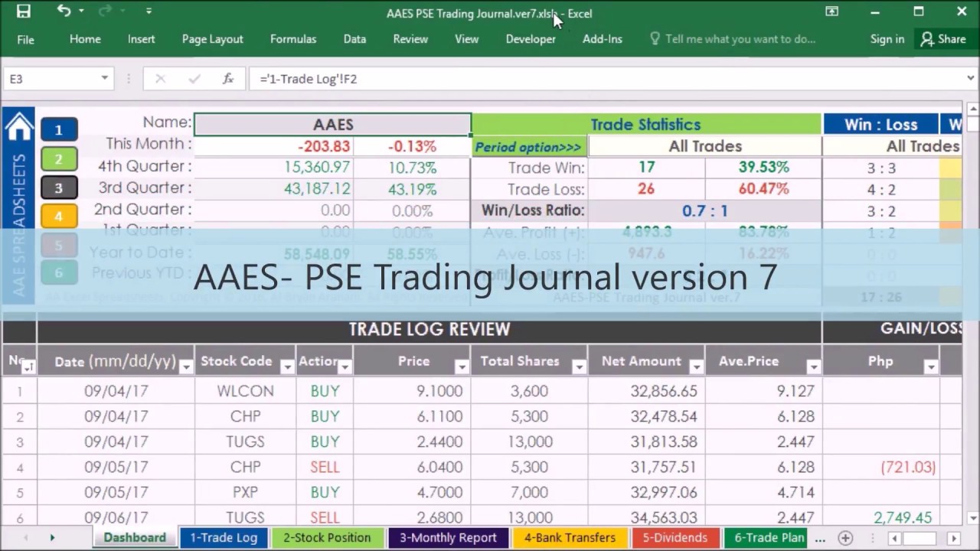This screenshot has width=980, height=551.
Task: Expand the Name Box dropdown arrow
Action: pyautogui.click(x=105, y=79)
